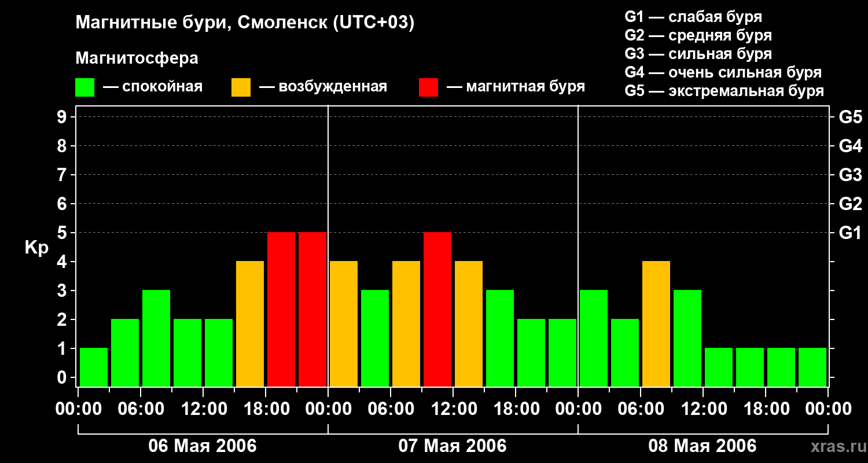Click the 'Магнитосфера' heading
This screenshot has height=463, width=868.
[137, 58]
